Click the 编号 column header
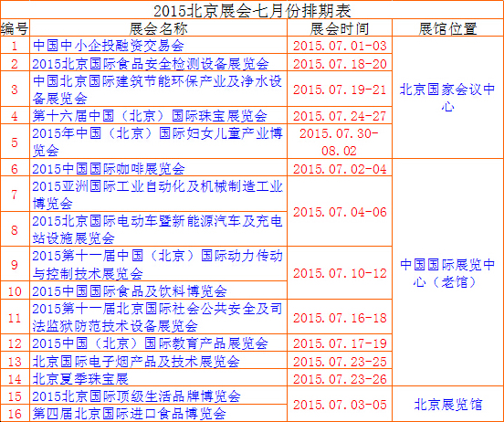Viewport: 504px width, 422px height. pyautogui.click(x=15, y=28)
